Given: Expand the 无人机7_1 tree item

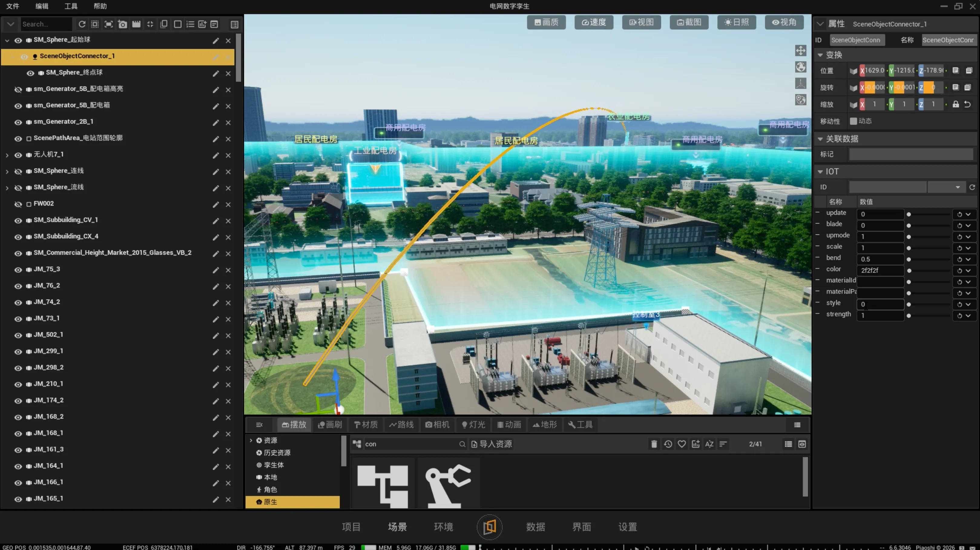Looking at the screenshot, I should pos(7,155).
